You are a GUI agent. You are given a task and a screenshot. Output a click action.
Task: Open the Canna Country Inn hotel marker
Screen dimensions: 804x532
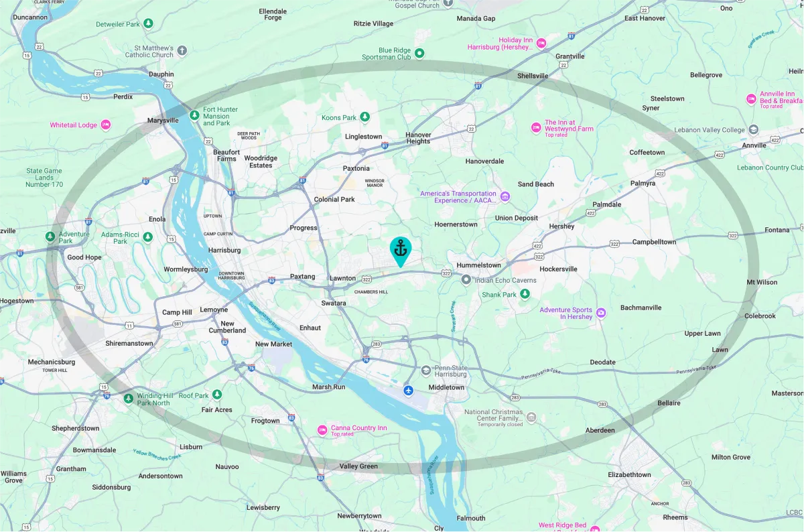pos(322,429)
